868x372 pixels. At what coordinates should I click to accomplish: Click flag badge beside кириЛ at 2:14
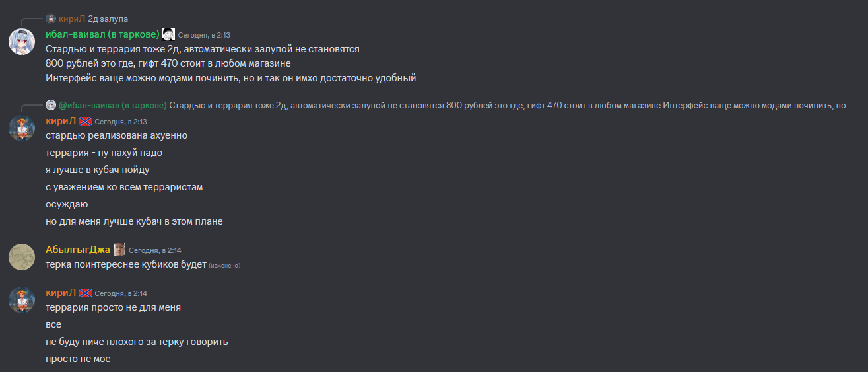(x=85, y=293)
